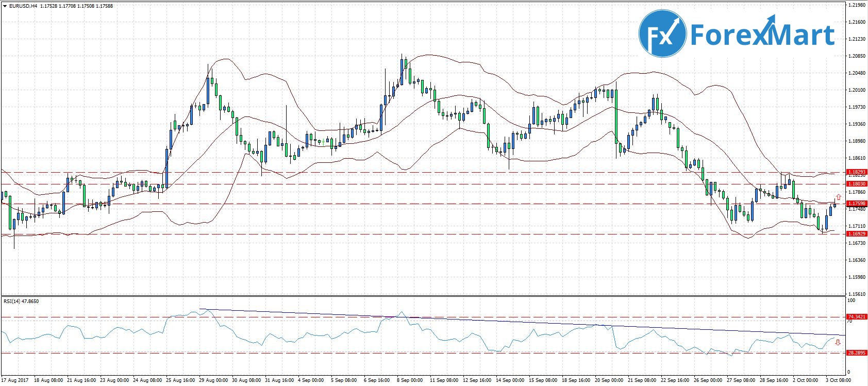Click the ForexMart brand text
This screenshot has width=868, height=386.
pyautogui.click(x=762, y=35)
